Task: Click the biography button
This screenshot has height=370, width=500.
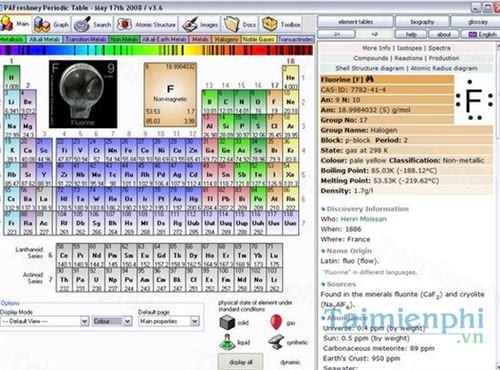Action: [x=422, y=22]
